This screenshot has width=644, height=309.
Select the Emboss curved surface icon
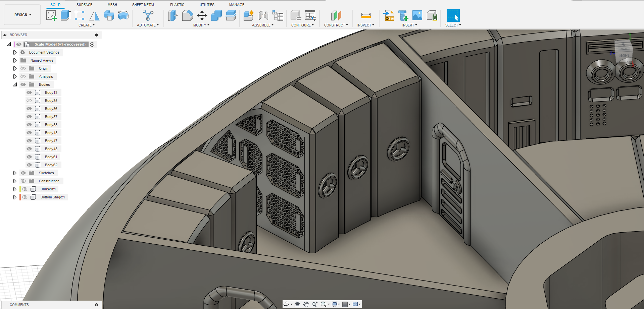coord(123,15)
